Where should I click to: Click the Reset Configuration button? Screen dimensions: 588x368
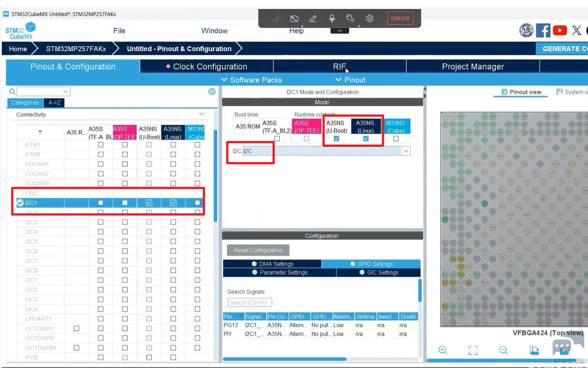tap(258, 250)
